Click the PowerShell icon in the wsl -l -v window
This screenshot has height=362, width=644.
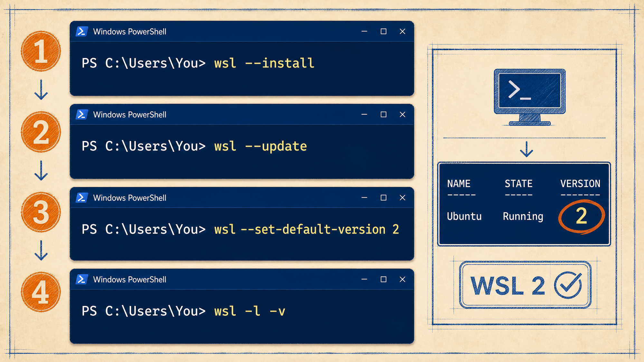[82, 279]
